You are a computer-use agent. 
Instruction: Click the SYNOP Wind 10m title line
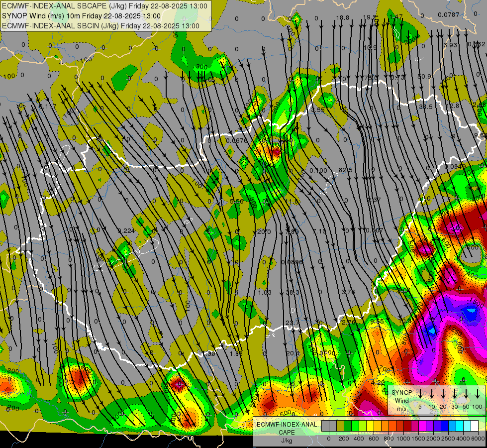82,16
